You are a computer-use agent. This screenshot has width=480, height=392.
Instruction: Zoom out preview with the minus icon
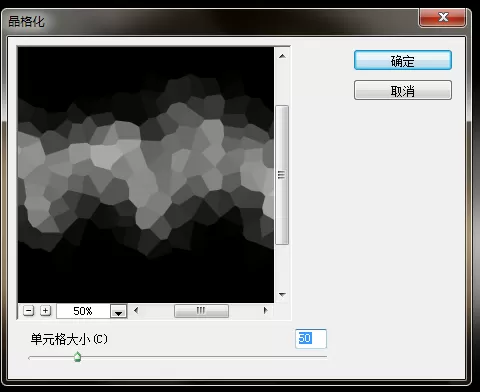click(x=29, y=311)
